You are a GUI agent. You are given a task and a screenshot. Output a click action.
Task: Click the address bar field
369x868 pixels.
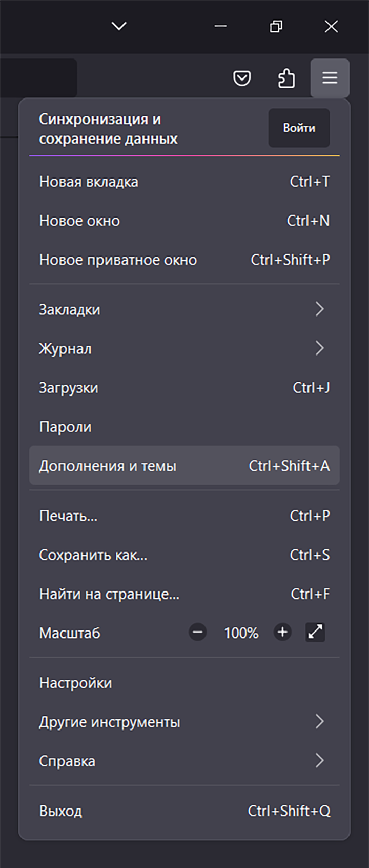(x=36, y=78)
